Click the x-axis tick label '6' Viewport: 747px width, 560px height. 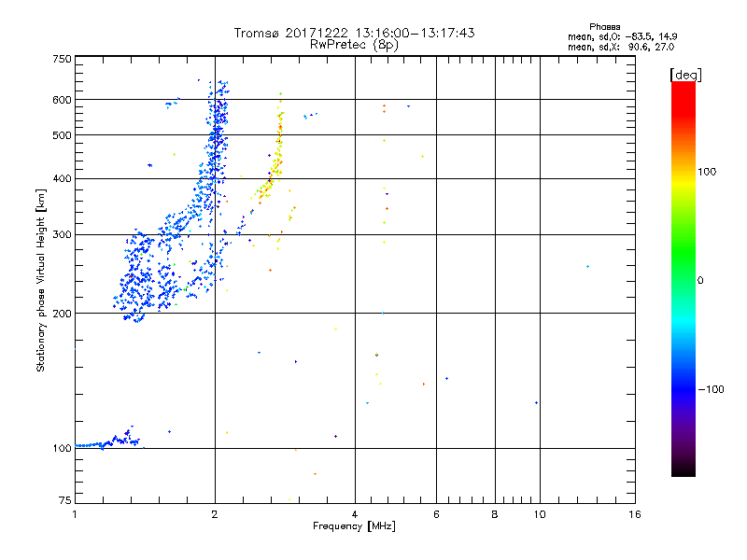pyautogui.click(x=436, y=514)
